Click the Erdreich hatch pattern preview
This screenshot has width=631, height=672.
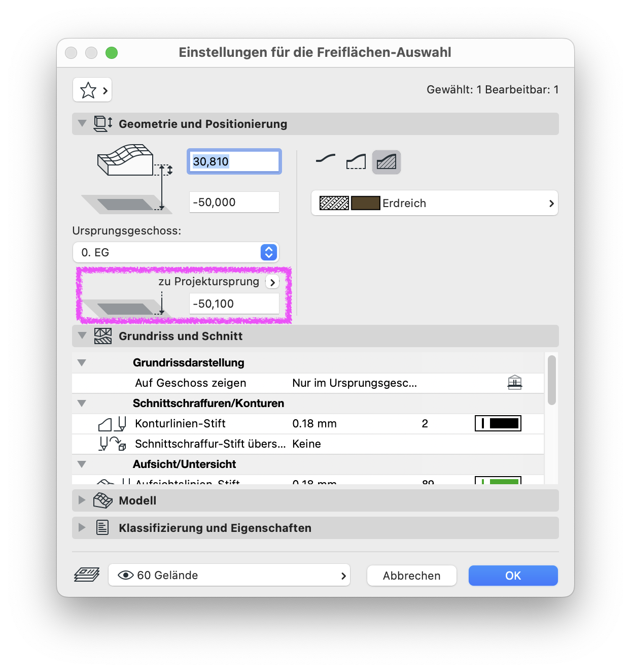334,203
